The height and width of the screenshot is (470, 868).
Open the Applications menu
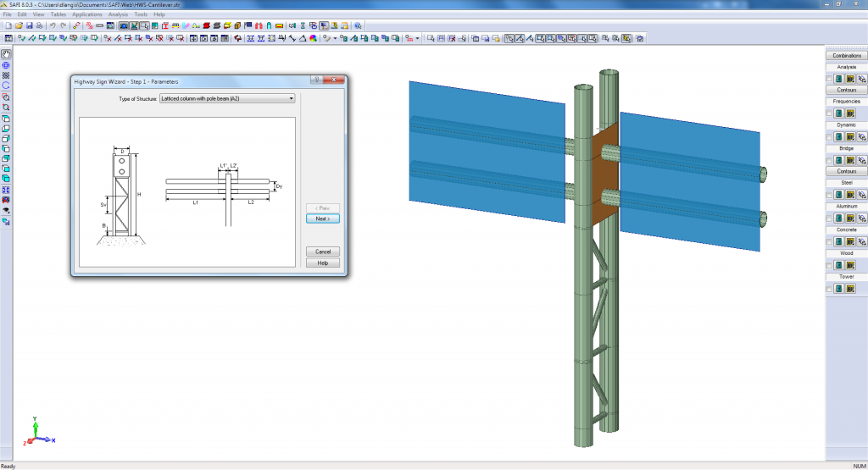(87, 14)
